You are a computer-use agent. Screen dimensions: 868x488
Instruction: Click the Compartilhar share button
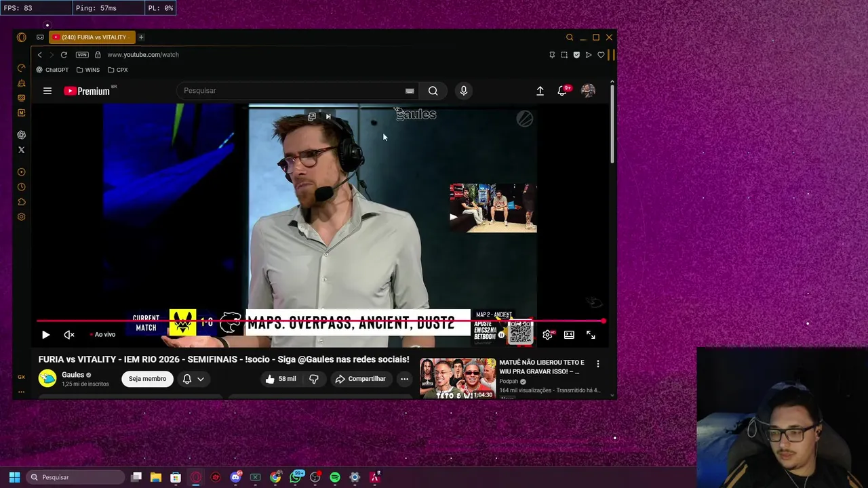pyautogui.click(x=361, y=379)
